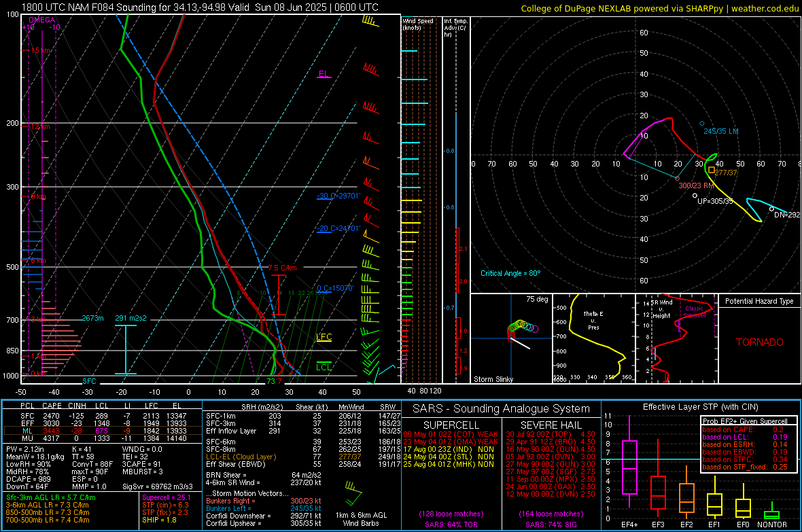Click the 291 m2s2 inflow SRH label

point(130,318)
